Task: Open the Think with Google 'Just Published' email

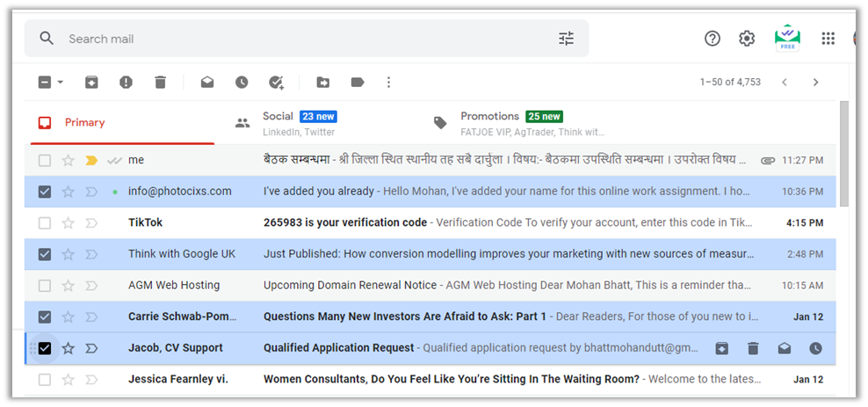Action: 430,254
